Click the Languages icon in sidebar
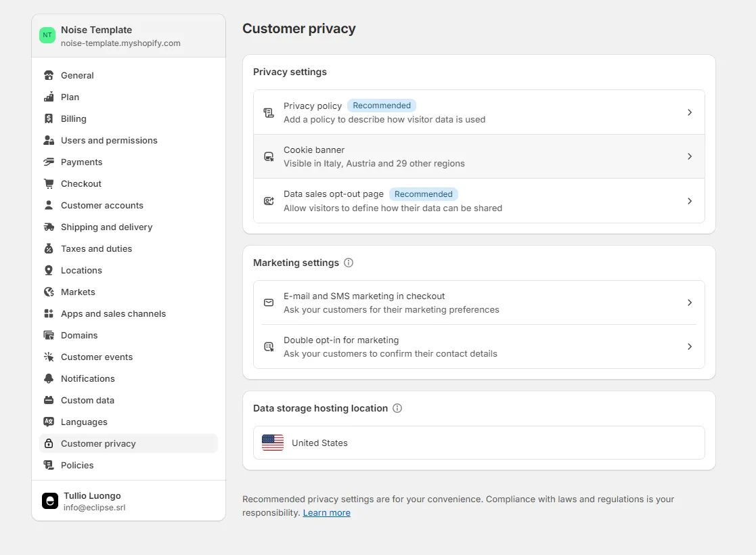This screenshot has height=555, width=756. point(49,422)
